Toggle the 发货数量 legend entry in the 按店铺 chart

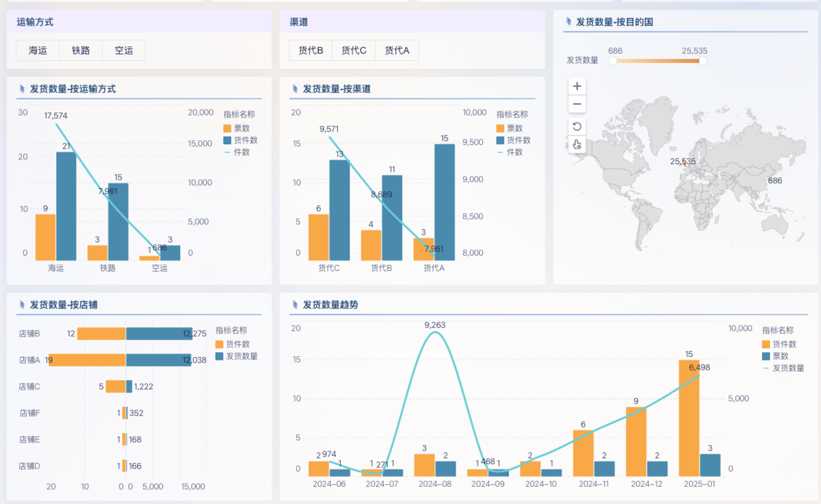pos(236,356)
